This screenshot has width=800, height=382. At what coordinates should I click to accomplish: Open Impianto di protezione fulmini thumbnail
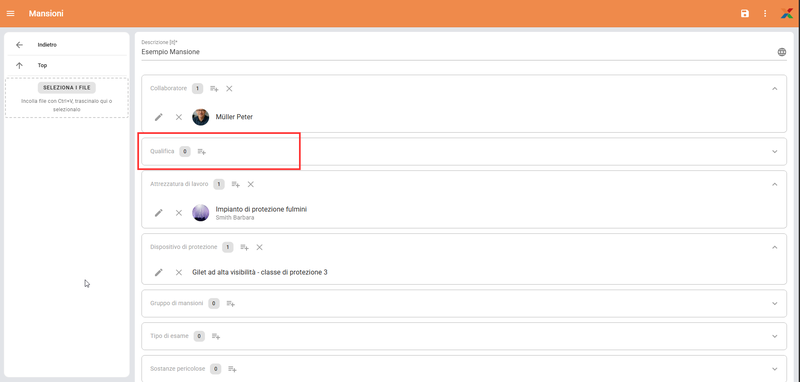(x=201, y=213)
